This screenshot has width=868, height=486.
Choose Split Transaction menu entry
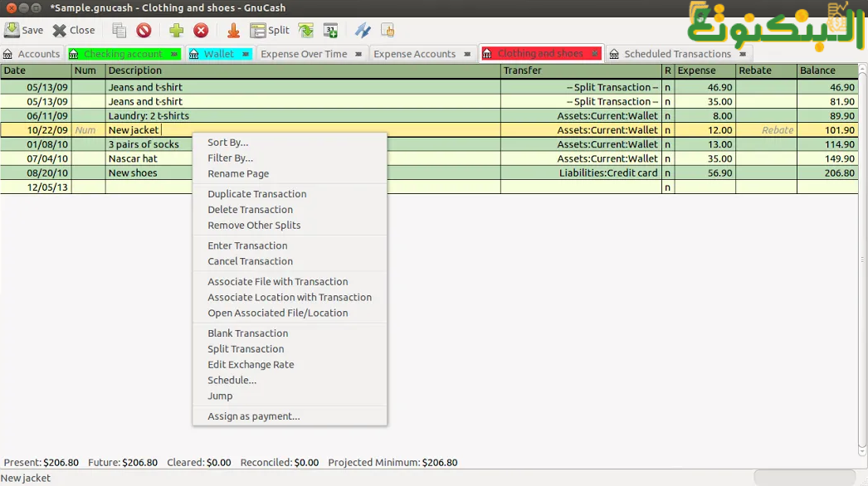click(x=290, y=348)
